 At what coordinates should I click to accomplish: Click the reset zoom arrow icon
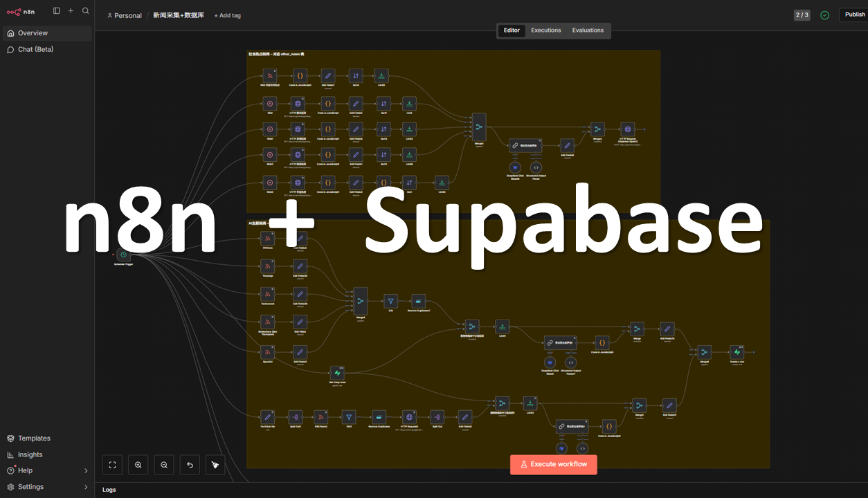[x=190, y=465]
